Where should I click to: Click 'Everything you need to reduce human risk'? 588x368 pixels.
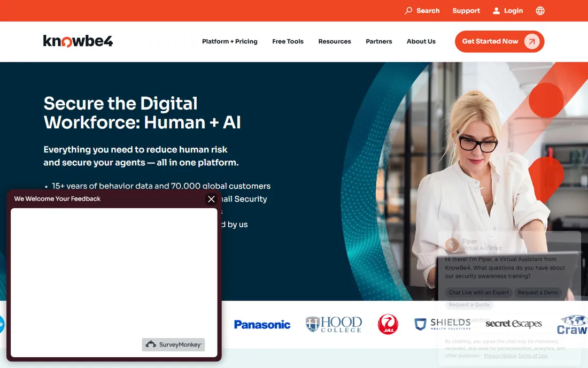(x=135, y=150)
